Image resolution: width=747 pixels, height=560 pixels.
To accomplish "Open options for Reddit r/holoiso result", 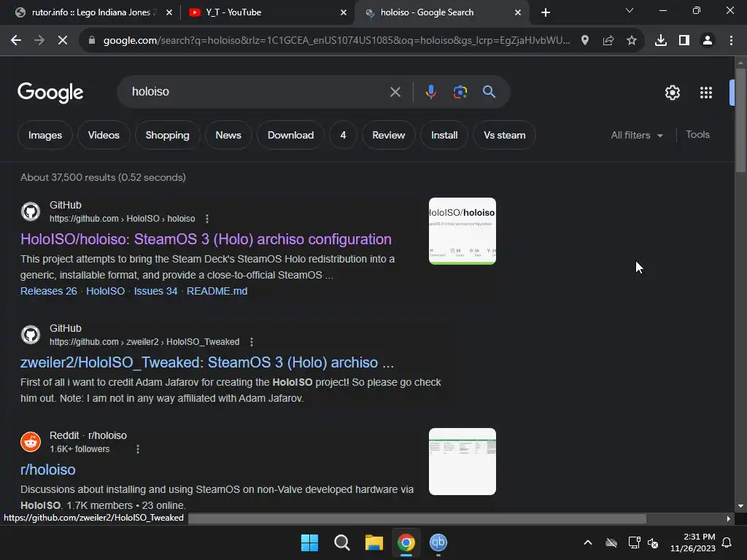I will click(138, 449).
